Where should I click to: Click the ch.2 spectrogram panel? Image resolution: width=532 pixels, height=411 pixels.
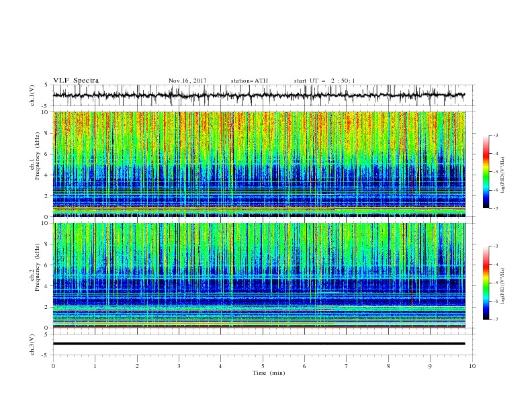click(259, 275)
